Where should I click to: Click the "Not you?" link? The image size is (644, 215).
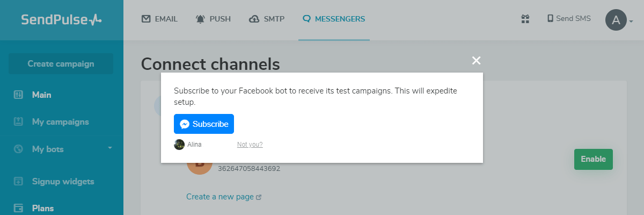point(250,145)
